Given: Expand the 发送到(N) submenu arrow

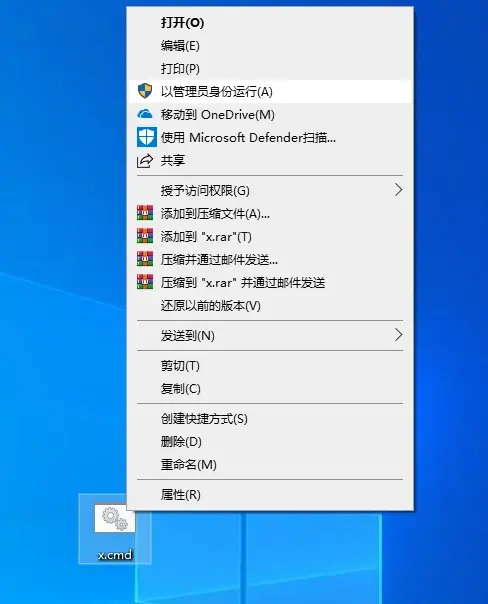Looking at the screenshot, I should pyautogui.click(x=398, y=335).
